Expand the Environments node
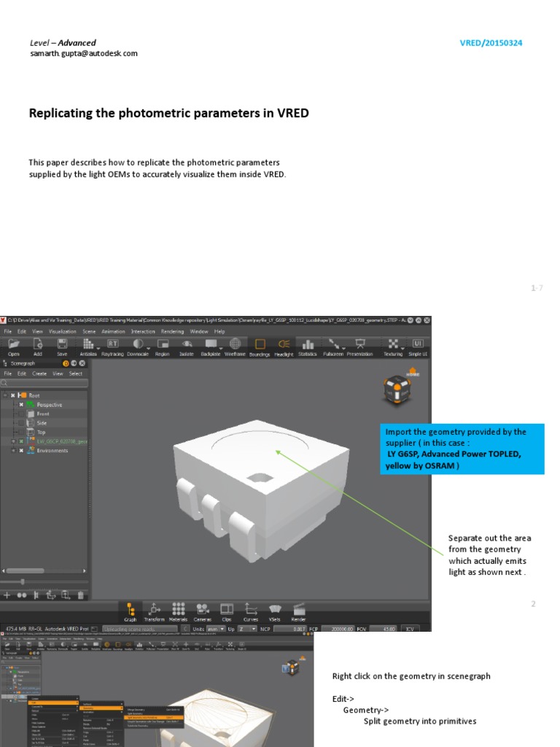Screen dimensions: 560x747 coord(13,451)
